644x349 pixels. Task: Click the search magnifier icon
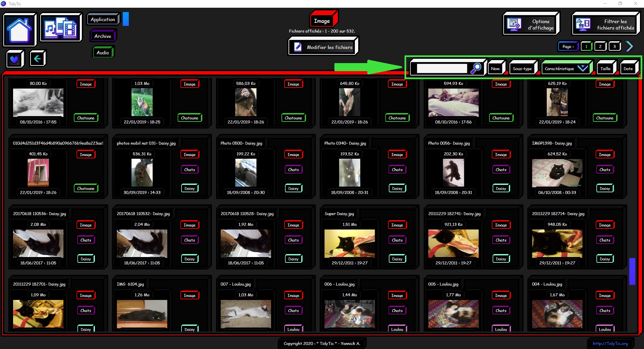[x=476, y=68]
